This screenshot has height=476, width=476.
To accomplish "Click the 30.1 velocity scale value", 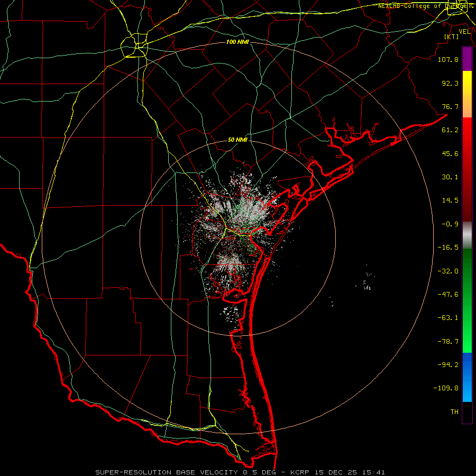I will click(x=450, y=177).
